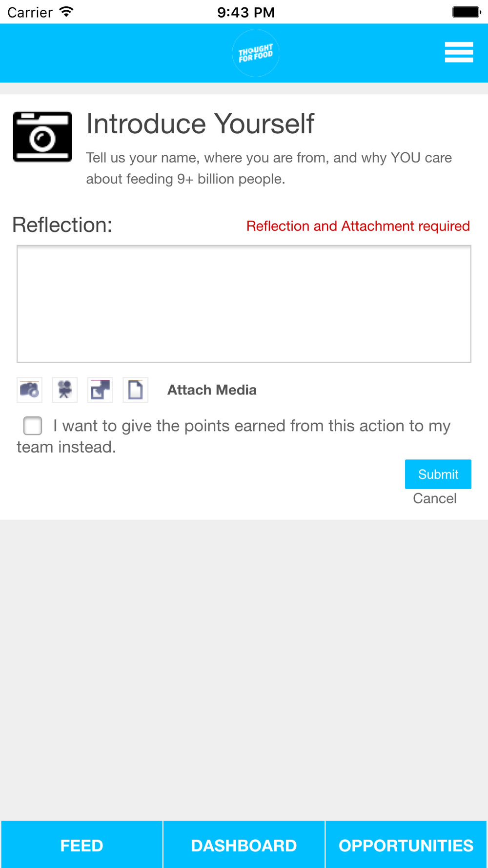Click the Introduce Yourself heading

200,124
